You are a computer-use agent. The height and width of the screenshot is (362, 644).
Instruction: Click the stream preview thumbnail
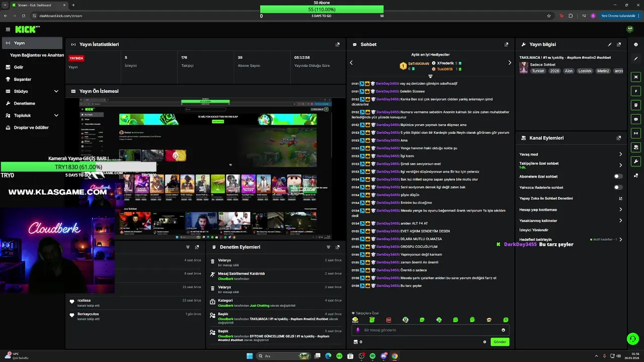pyautogui.click(x=205, y=169)
